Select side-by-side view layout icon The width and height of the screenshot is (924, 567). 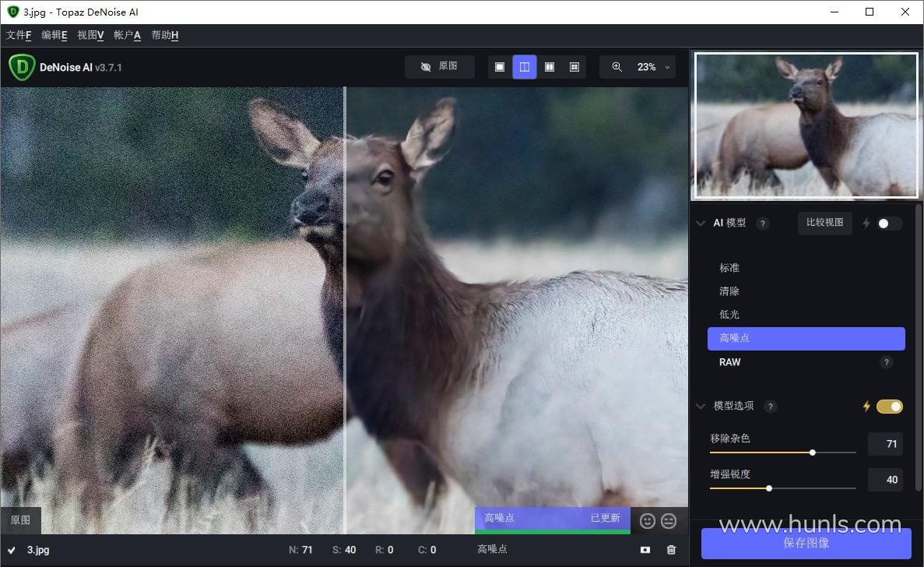[550, 67]
